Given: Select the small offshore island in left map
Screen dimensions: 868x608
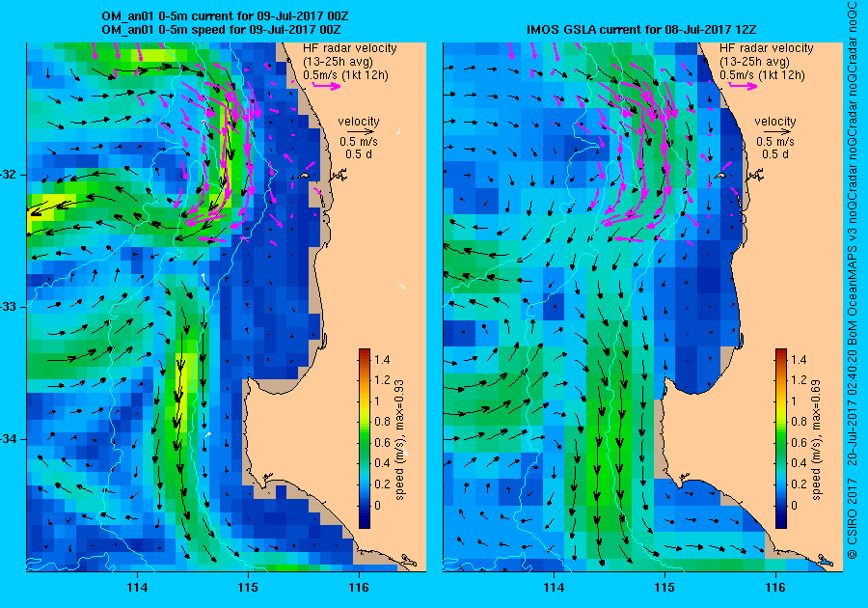Looking at the screenshot, I should click(x=303, y=176).
